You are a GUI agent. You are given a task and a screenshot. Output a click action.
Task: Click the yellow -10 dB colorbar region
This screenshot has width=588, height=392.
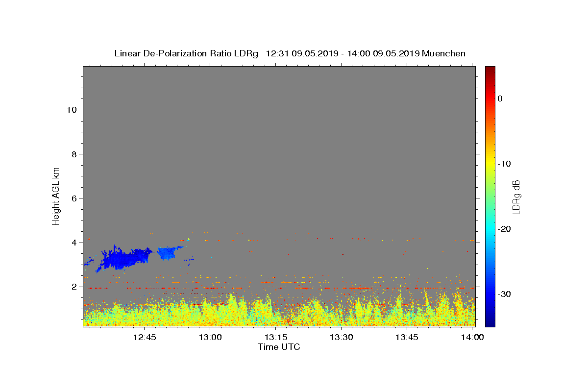[x=490, y=164]
